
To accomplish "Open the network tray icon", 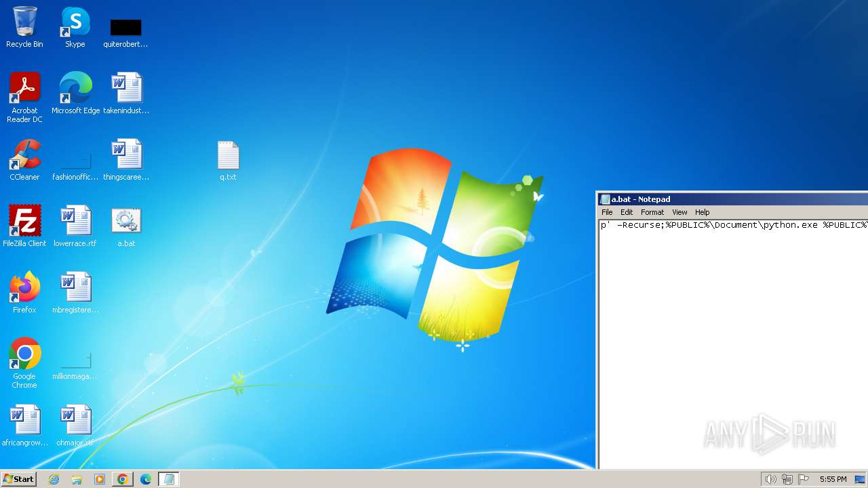I will tap(787, 479).
